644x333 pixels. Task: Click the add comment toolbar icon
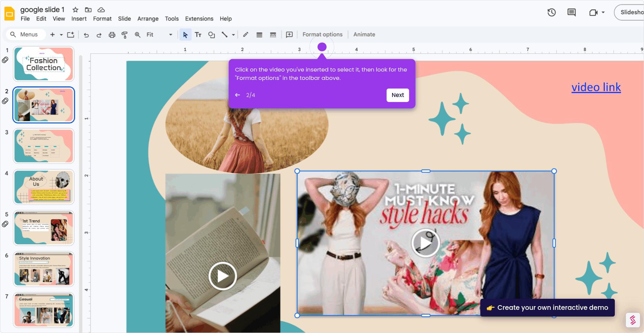289,35
